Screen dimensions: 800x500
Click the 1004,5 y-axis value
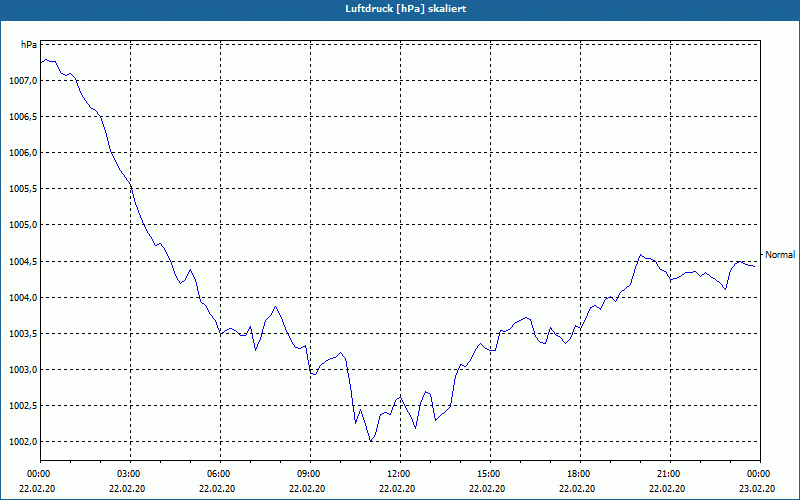pos(23,262)
